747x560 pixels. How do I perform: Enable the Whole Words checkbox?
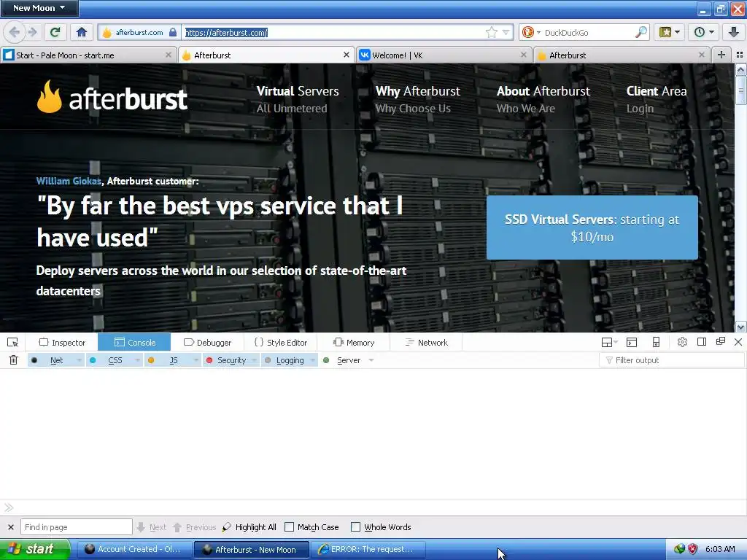point(355,527)
